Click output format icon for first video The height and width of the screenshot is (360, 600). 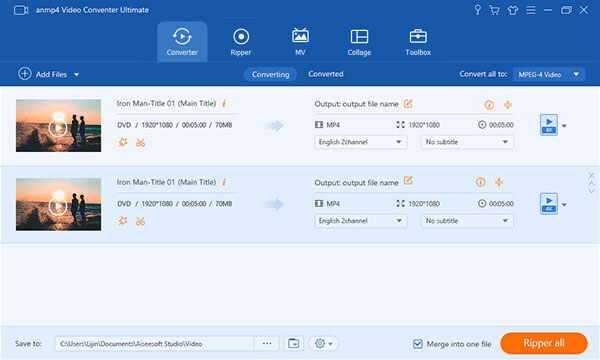[549, 125]
